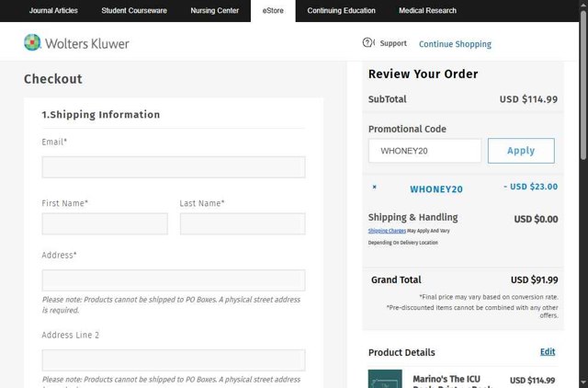Click the Grand Total USD $91.99
This screenshot has width=588, height=388.
pyautogui.click(x=534, y=280)
